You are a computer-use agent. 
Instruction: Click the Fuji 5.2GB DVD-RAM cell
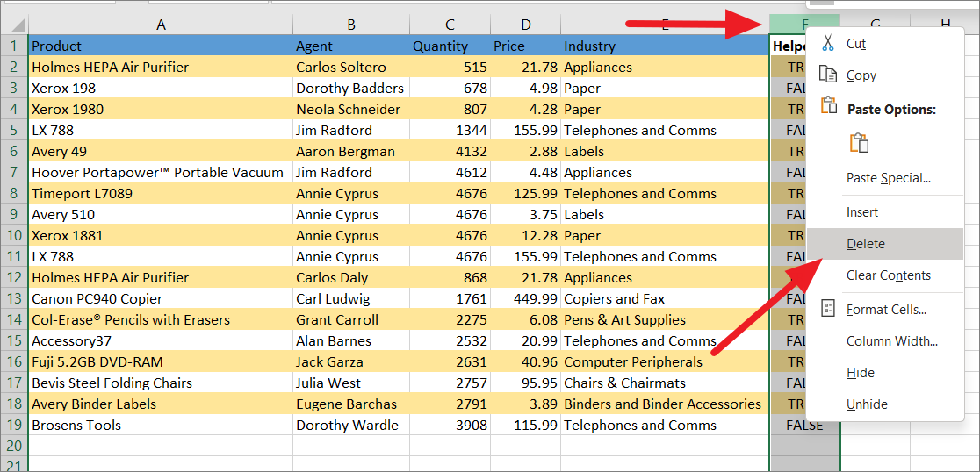tap(161, 362)
